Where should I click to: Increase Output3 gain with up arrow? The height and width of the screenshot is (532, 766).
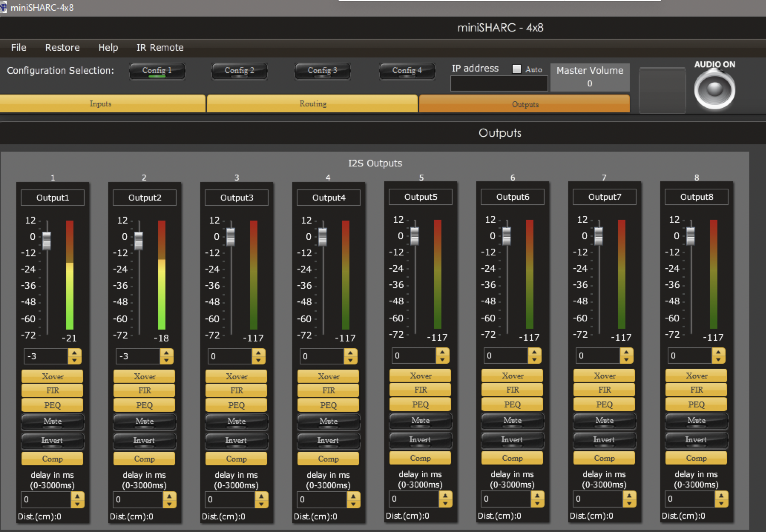[x=259, y=353]
